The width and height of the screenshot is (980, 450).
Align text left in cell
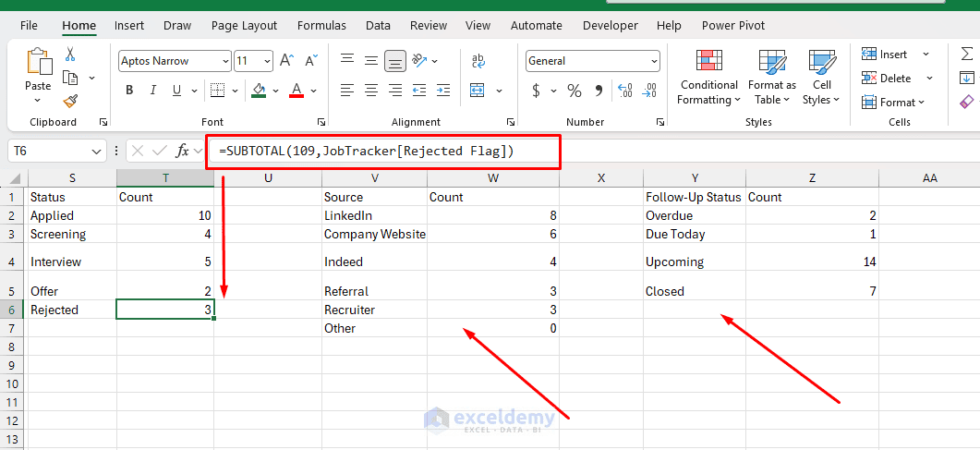[x=347, y=91]
